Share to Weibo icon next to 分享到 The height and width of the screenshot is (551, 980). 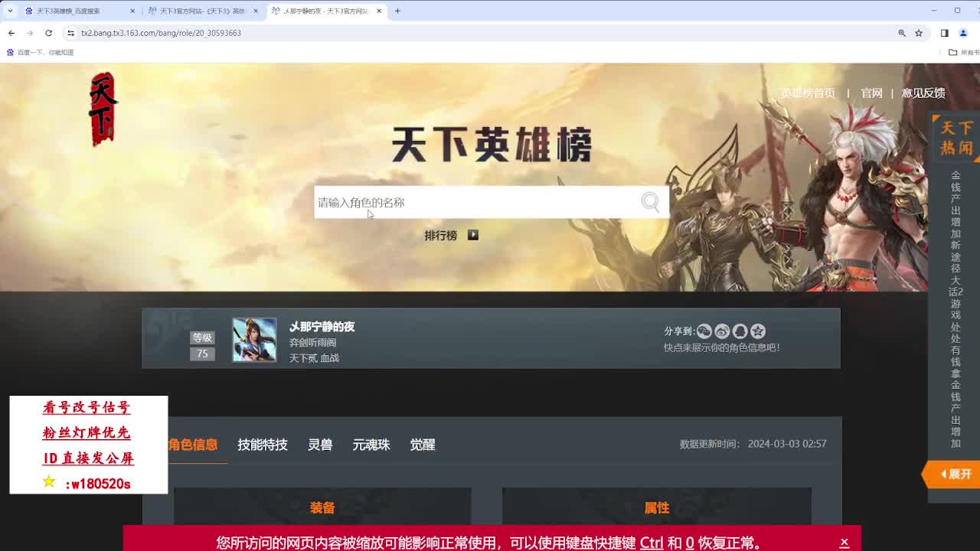[x=722, y=331]
